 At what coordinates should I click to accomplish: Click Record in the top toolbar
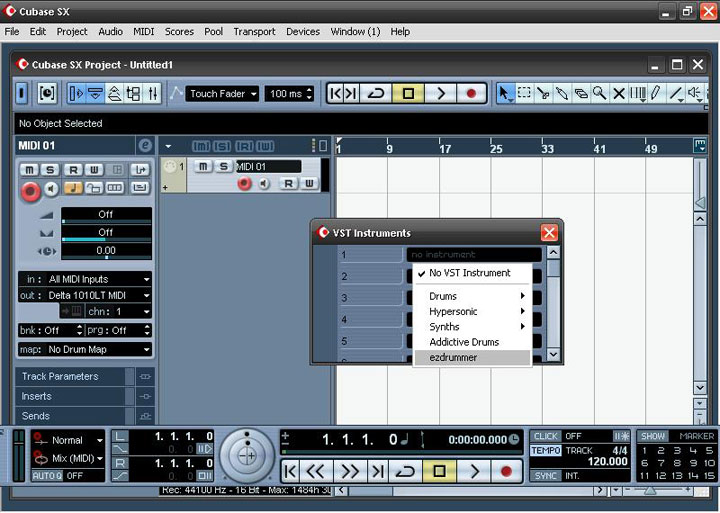coord(471,94)
